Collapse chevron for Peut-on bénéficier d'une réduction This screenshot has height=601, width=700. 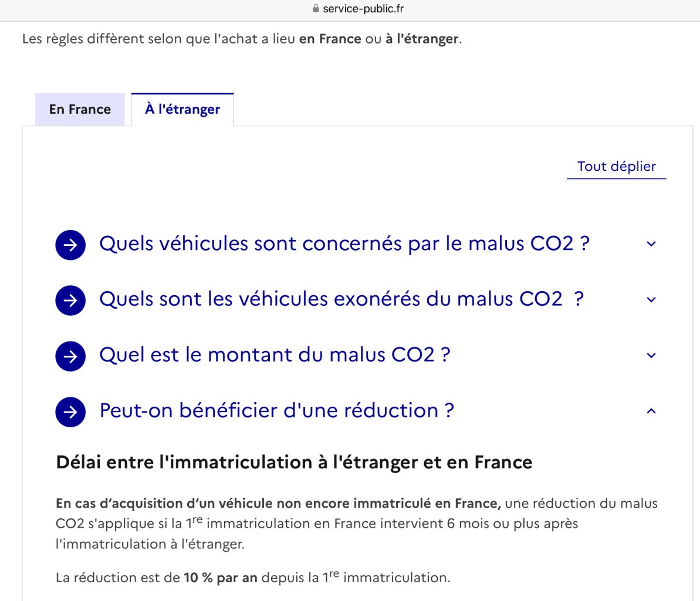click(x=651, y=411)
